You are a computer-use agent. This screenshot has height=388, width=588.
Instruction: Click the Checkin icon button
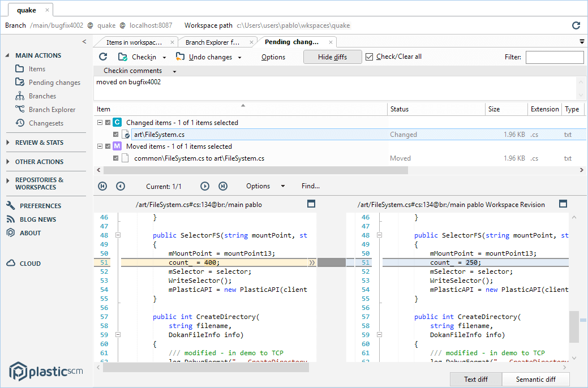pos(123,57)
